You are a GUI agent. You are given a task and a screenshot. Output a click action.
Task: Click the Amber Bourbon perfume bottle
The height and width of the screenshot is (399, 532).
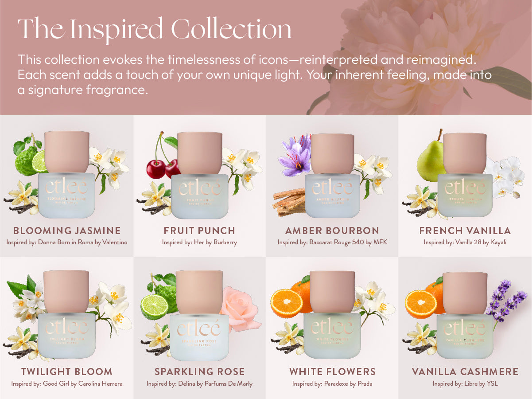click(x=332, y=175)
